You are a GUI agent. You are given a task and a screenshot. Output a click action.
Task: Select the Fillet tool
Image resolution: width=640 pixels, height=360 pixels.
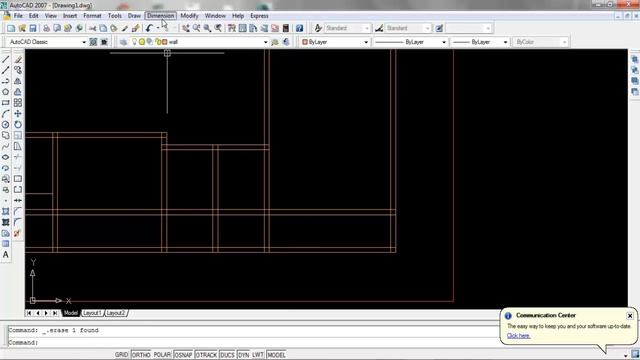18,222
